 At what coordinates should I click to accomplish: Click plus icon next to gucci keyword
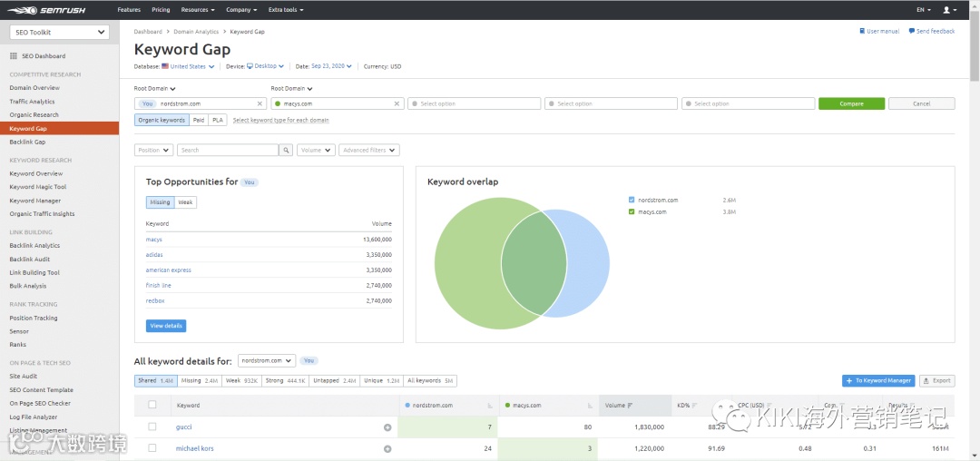(387, 427)
